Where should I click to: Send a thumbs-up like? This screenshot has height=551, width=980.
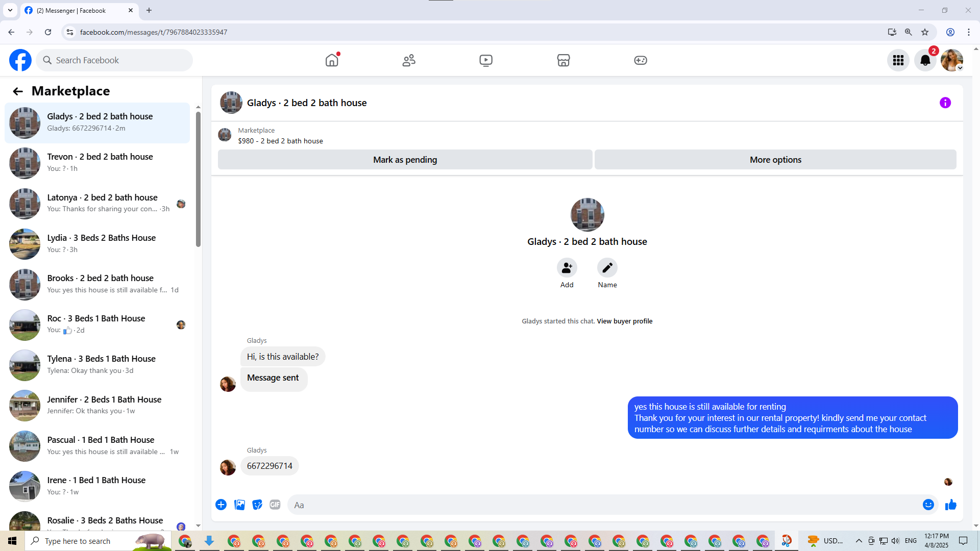point(950,505)
